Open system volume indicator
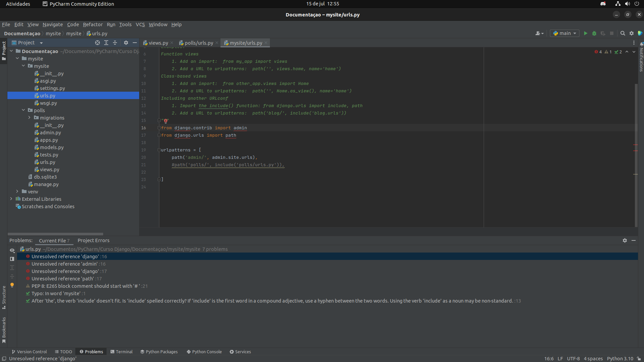 627,4
